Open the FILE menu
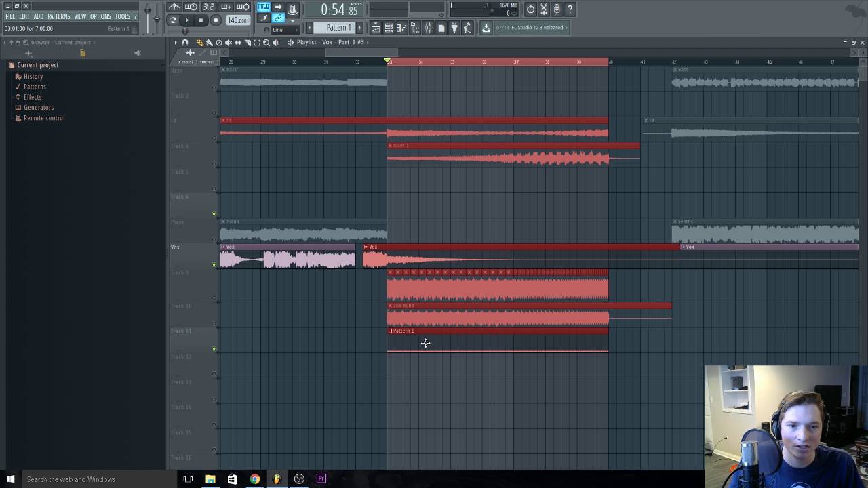Image resolution: width=868 pixels, height=488 pixels. point(10,16)
